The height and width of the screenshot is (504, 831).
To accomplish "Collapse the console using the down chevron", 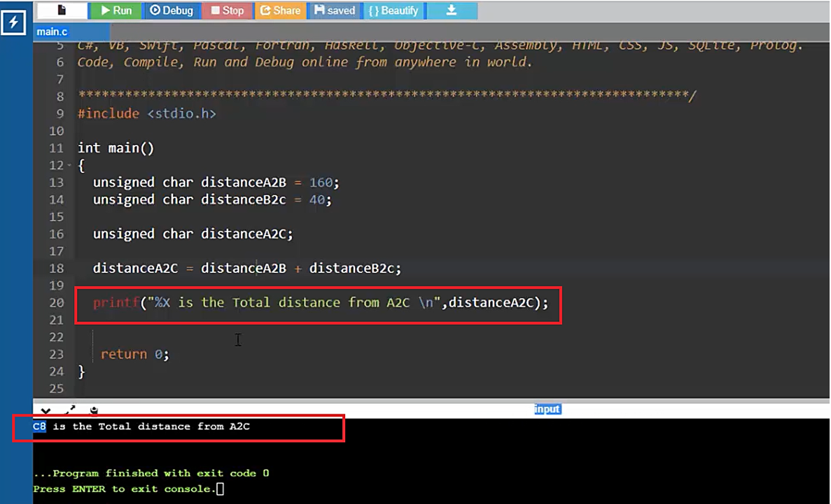I will tap(46, 409).
